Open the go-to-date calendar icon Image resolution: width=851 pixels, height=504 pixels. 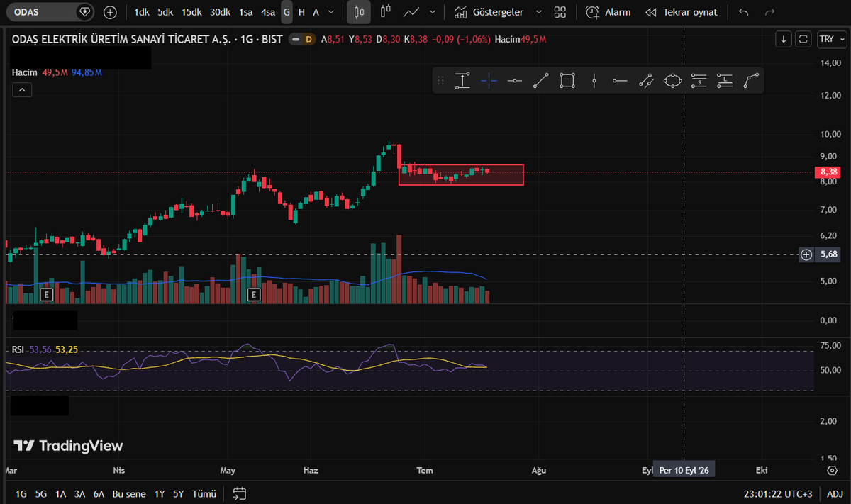(x=239, y=493)
